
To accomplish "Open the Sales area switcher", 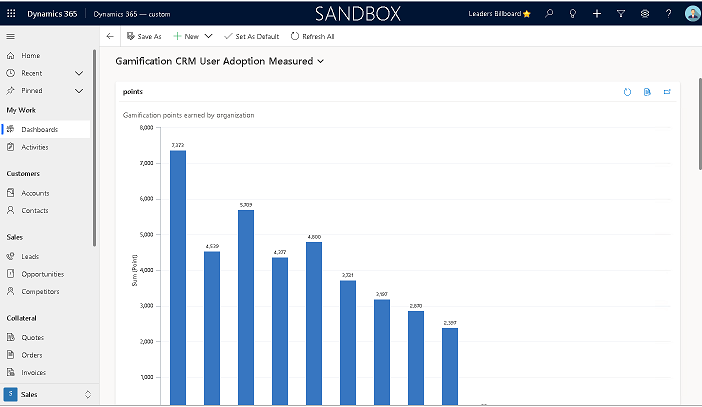I will pos(48,394).
